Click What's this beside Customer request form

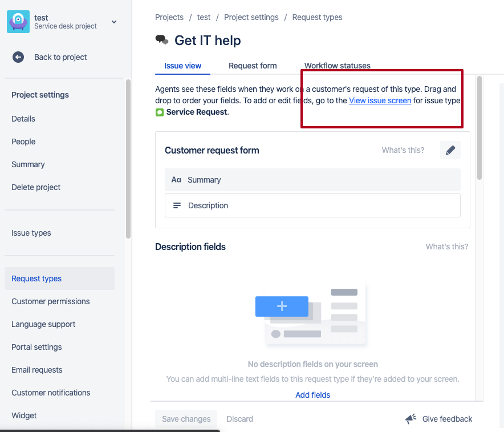click(403, 150)
